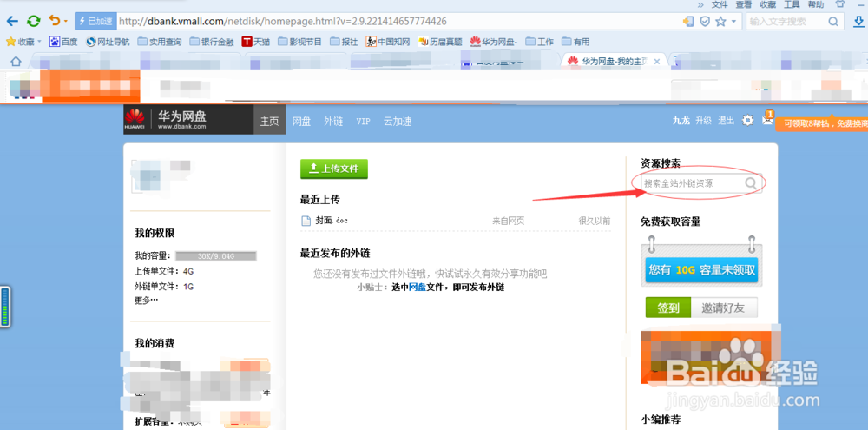Open the 有用 bookmark folder
The image size is (868, 430).
click(575, 42)
